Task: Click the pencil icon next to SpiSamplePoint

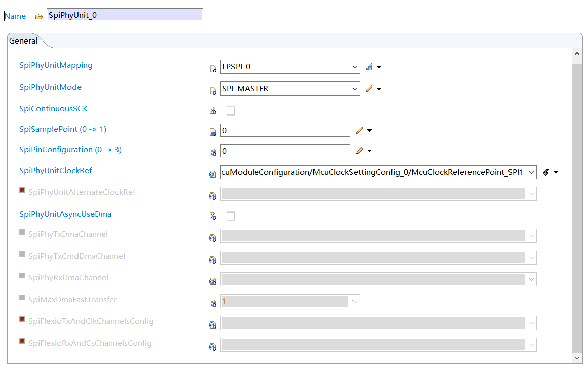Action: (x=359, y=130)
